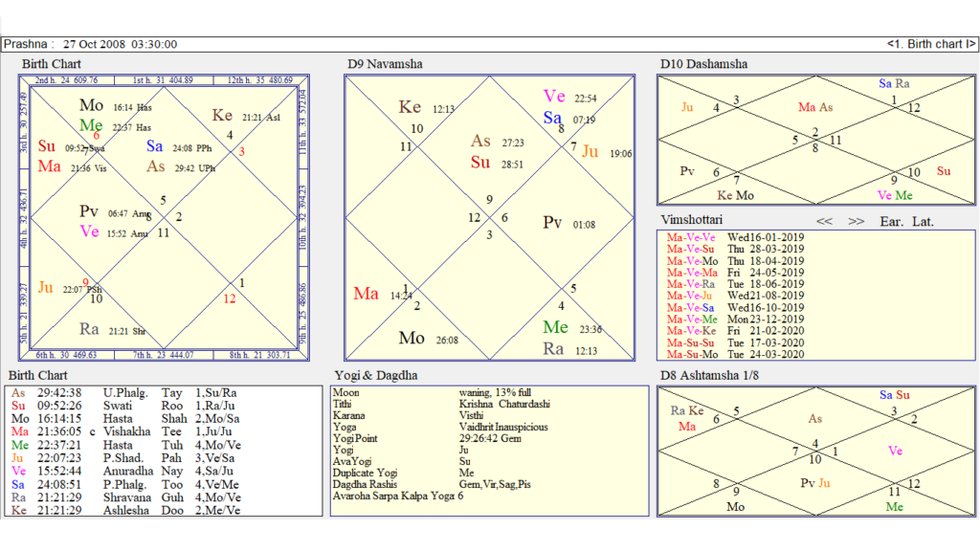Click Ju 22:07 in the Birth Chart diagram

[69, 288]
